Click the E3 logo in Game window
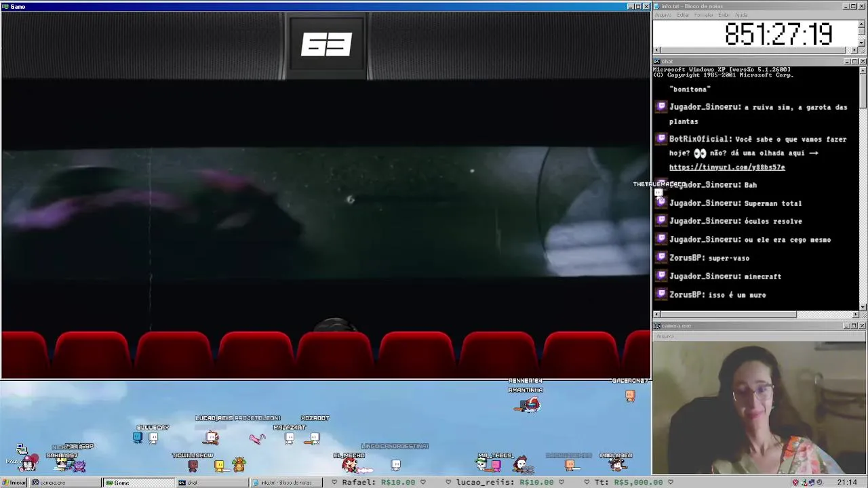The image size is (868, 488). click(x=327, y=45)
